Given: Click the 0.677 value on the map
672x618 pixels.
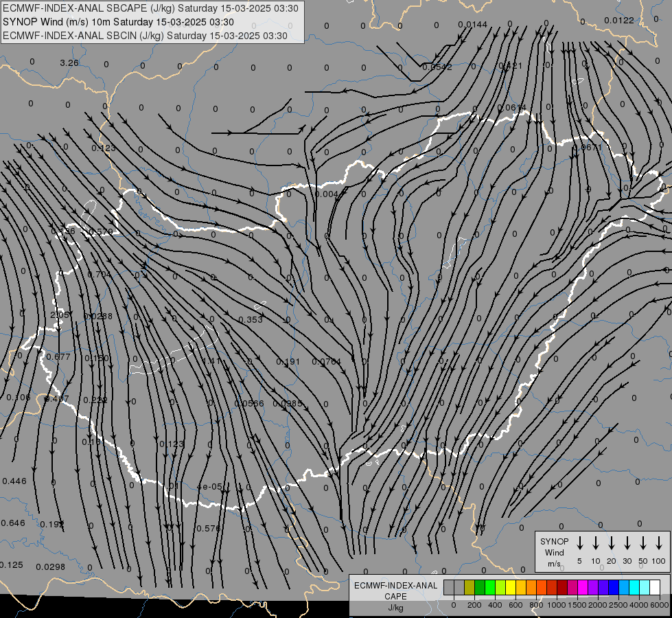Looking at the screenshot, I should click(58, 356).
